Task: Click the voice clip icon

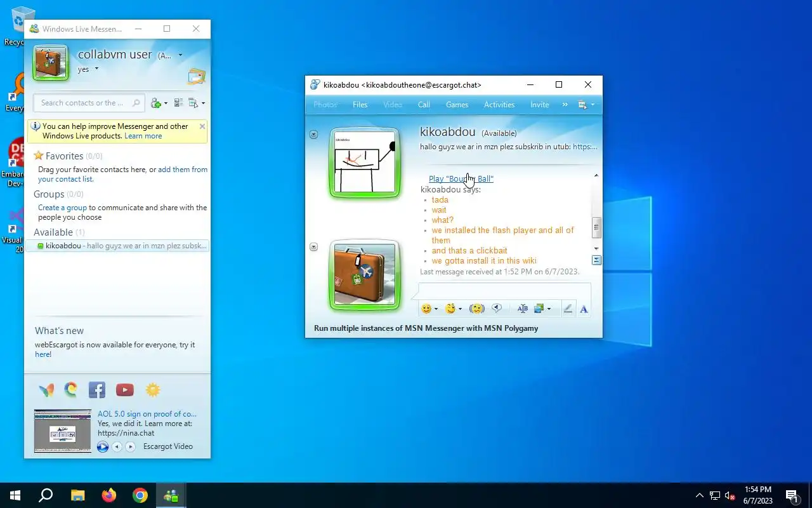Action: click(497, 309)
